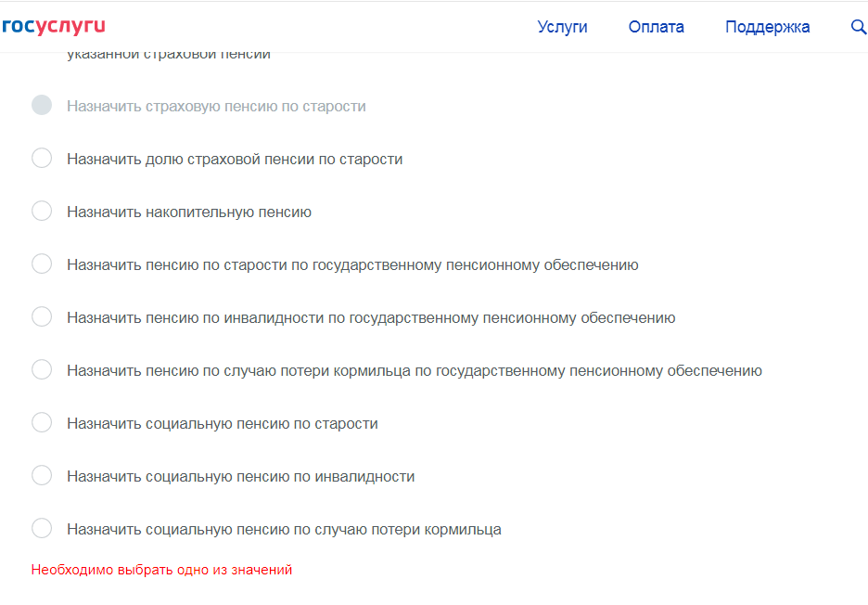
Task: Click the label text 'Назначить накопительную пенсию'
Action: pyautogui.click(x=188, y=212)
